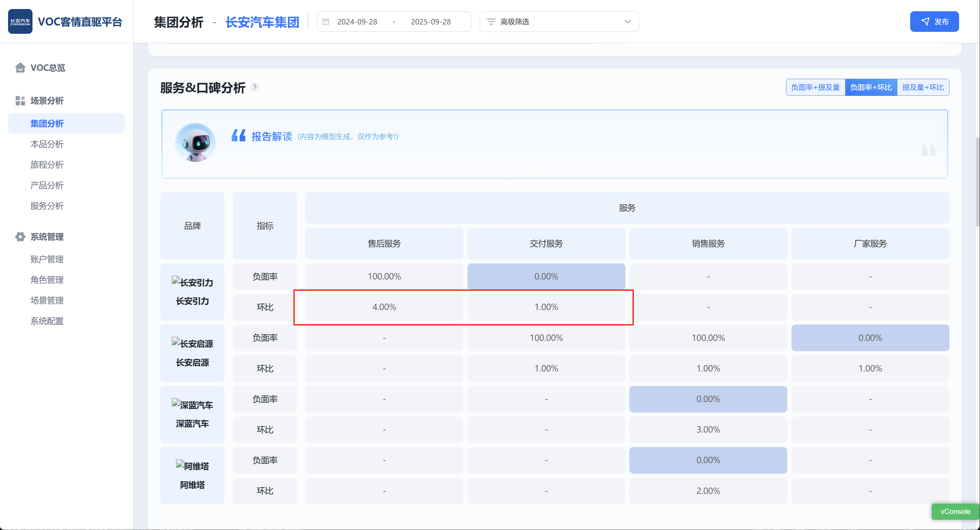This screenshot has width=980, height=530.
Task: Expand the 高级筛选 dropdown arrow
Action: click(627, 22)
